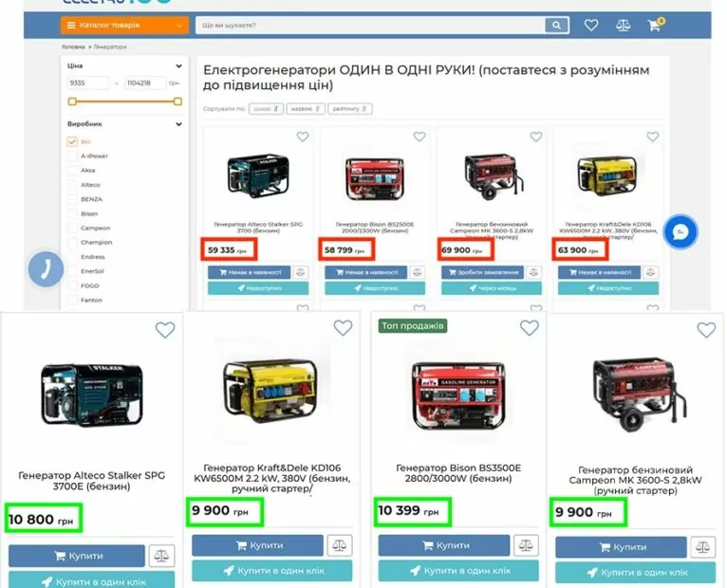Add Bison BS3500E to wishlist
This screenshot has width=727, height=588.
[530, 327]
